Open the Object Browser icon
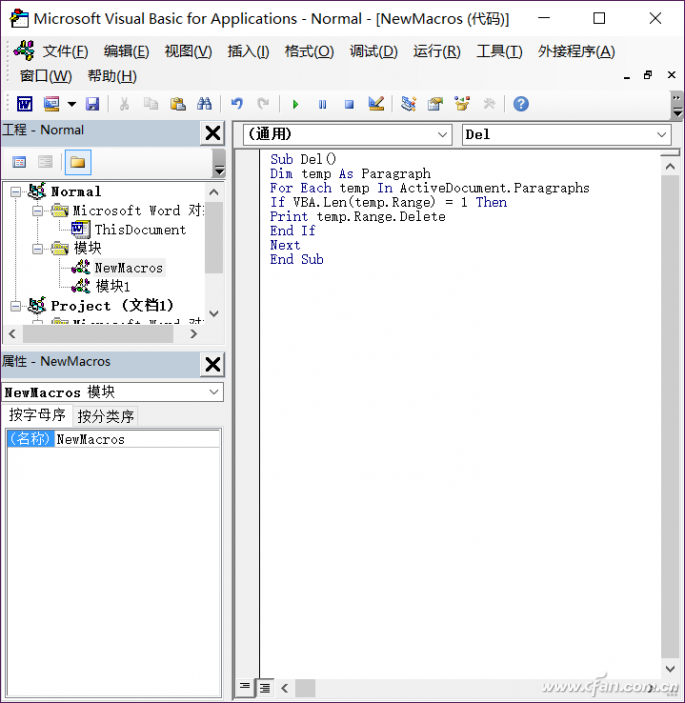The height and width of the screenshot is (703, 685). pyautogui.click(x=462, y=104)
